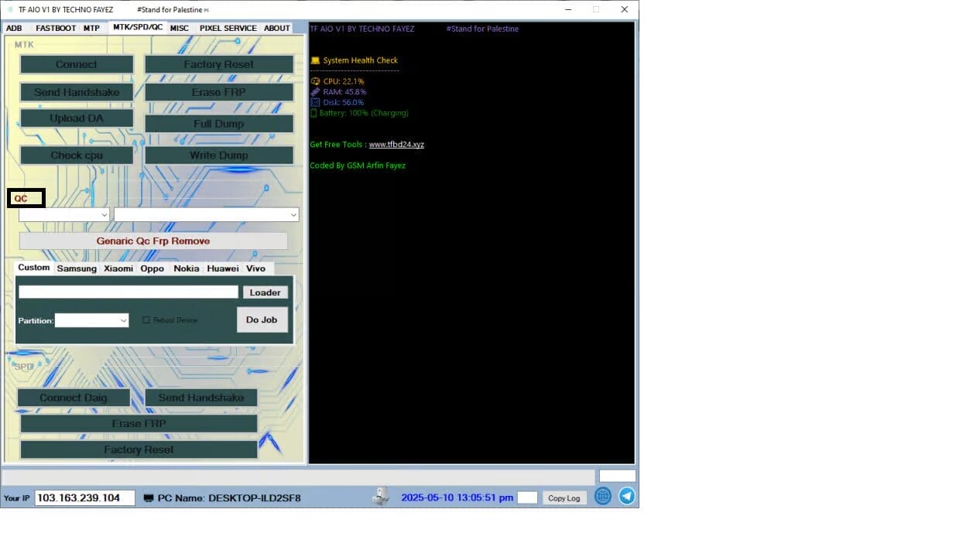Toggle the Reboot Device checkbox
The width and height of the screenshot is (980, 540).
click(146, 320)
